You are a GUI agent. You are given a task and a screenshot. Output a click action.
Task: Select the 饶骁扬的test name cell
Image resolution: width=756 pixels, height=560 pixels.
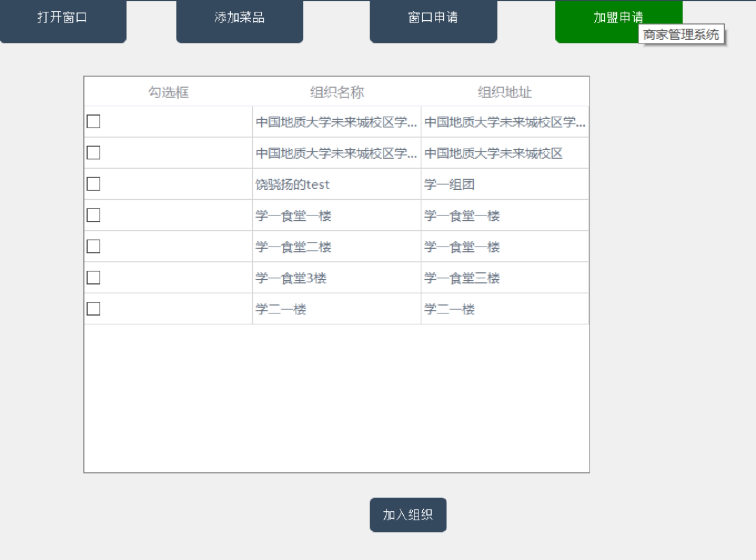(292, 184)
